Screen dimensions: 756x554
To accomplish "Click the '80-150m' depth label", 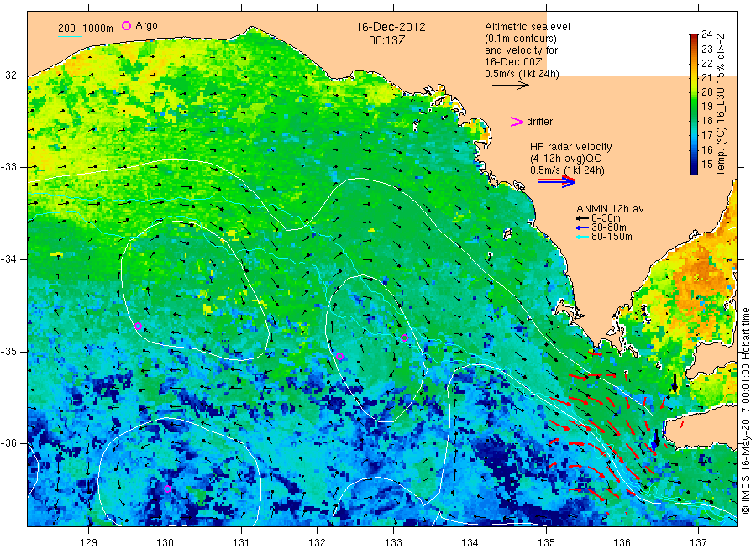I will coord(612,237).
